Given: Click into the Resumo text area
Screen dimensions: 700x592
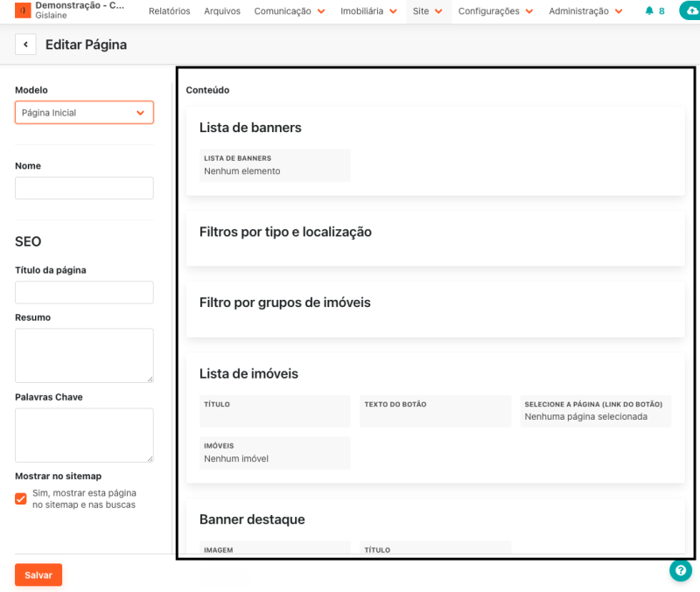Looking at the screenshot, I should pos(84,355).
